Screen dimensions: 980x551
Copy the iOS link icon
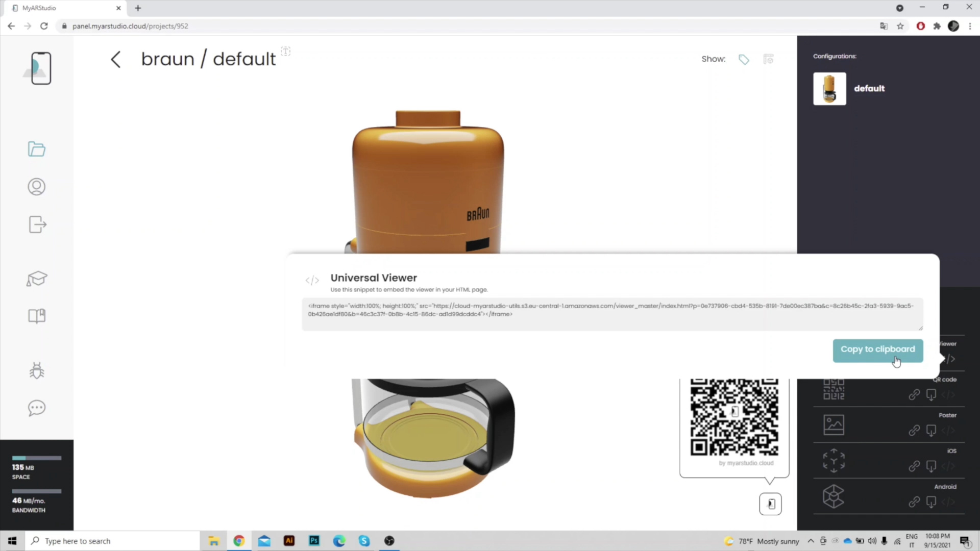coord(914,466)
